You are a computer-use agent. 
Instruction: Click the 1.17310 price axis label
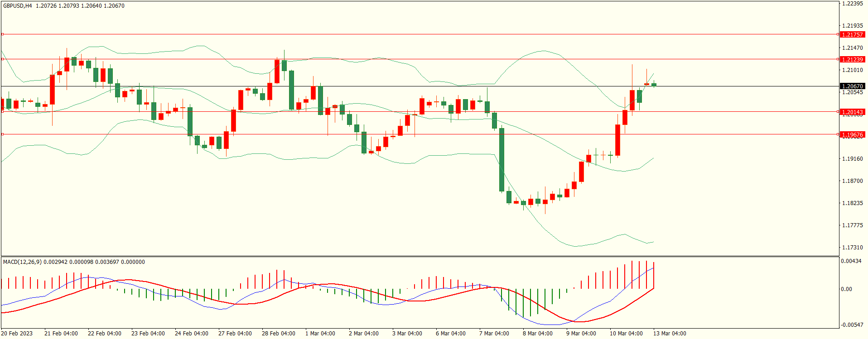tap(852, 248)
